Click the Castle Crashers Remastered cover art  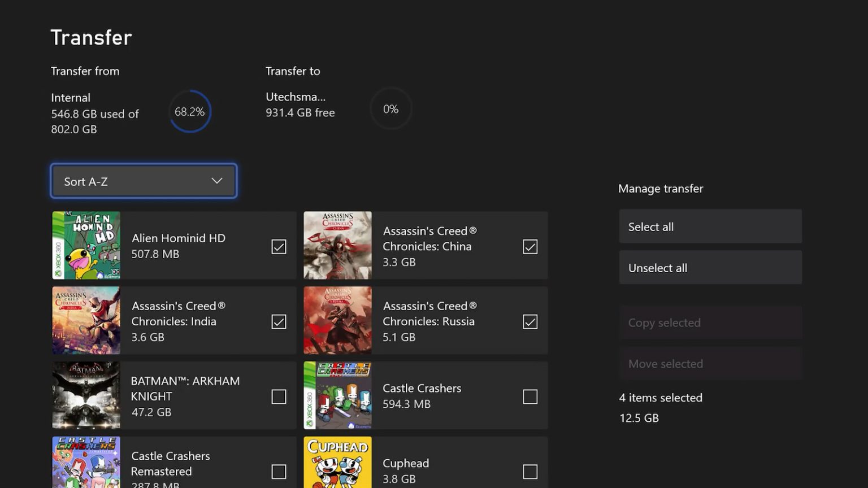coord(86,463)
